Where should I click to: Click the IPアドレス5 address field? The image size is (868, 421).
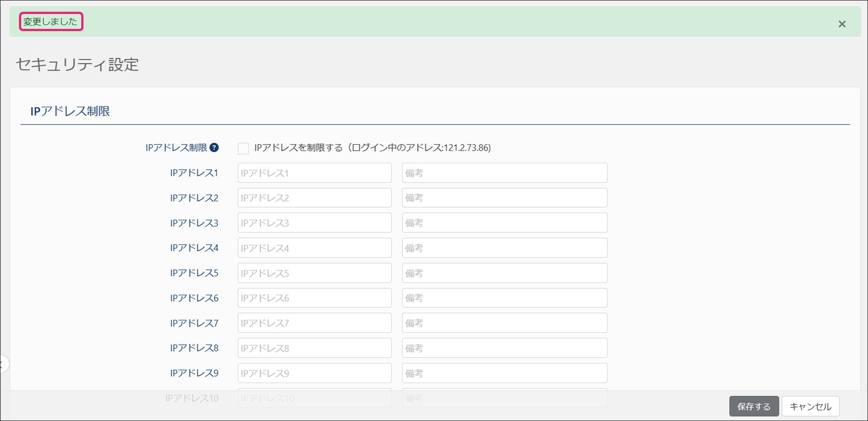pos(314,273)
